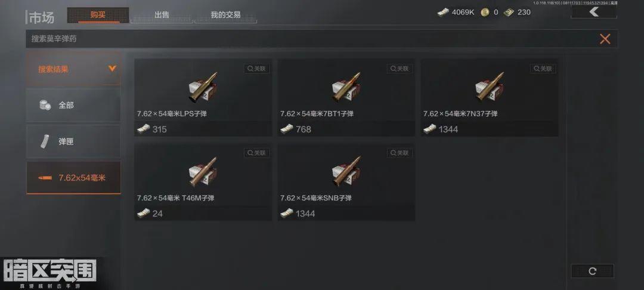The height and width of the screenshot is (290, 644).
Task: Open the 购买 tab
Action: pyautogui.click(x=98, y=15)
